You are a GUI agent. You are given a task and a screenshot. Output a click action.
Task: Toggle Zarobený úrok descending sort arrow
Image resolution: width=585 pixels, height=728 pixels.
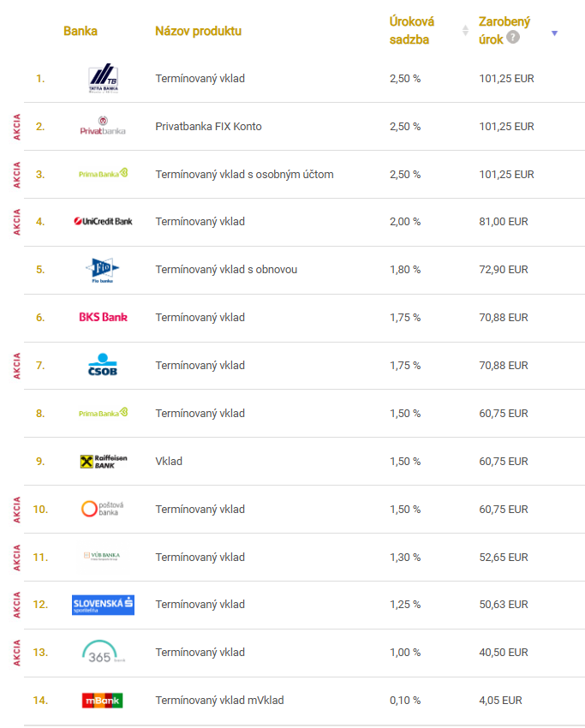554,33
